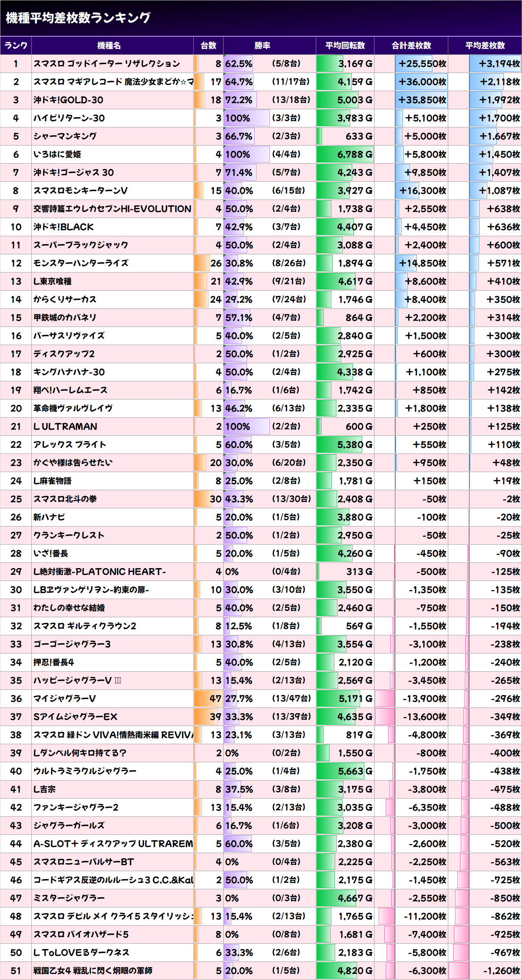
Task: Click the -11,200枚 total difference cell
Action: tap(411, 916)
